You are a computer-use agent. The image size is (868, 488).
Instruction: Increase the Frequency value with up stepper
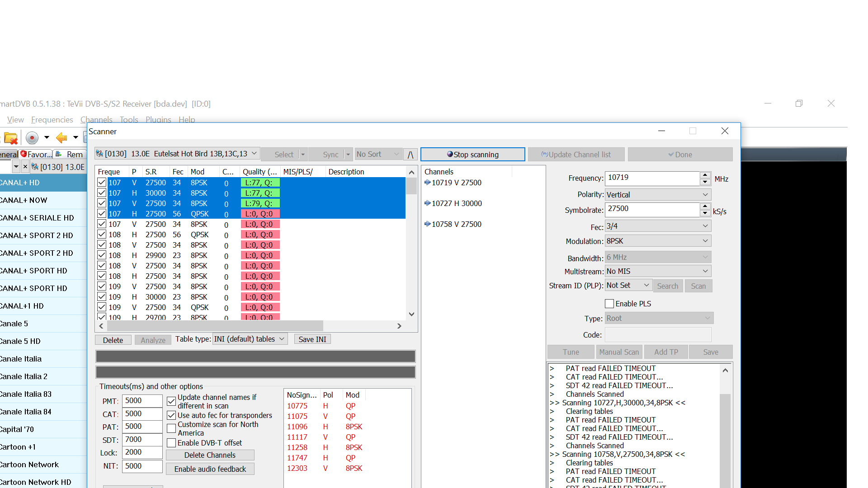tap(705, 175)
